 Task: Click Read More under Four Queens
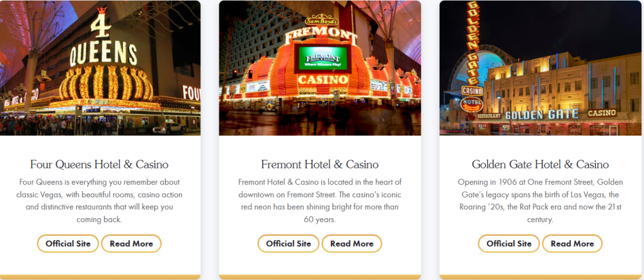point(132,243)
